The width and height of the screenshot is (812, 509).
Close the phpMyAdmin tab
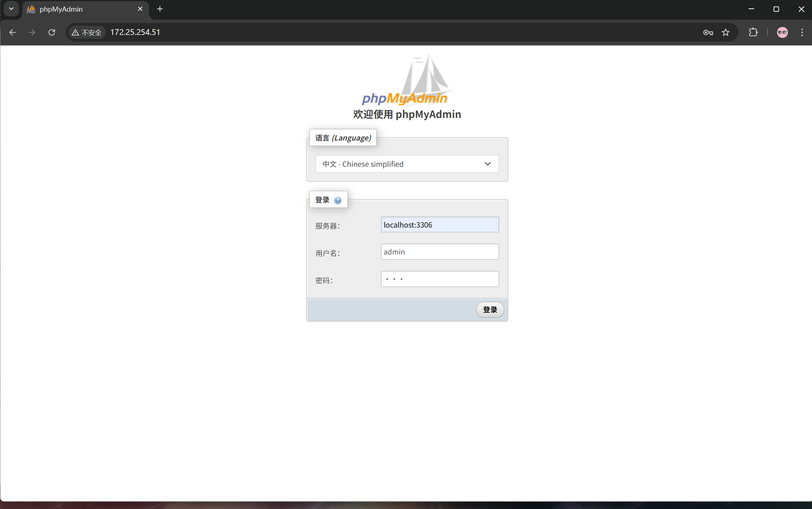point(140,9)
